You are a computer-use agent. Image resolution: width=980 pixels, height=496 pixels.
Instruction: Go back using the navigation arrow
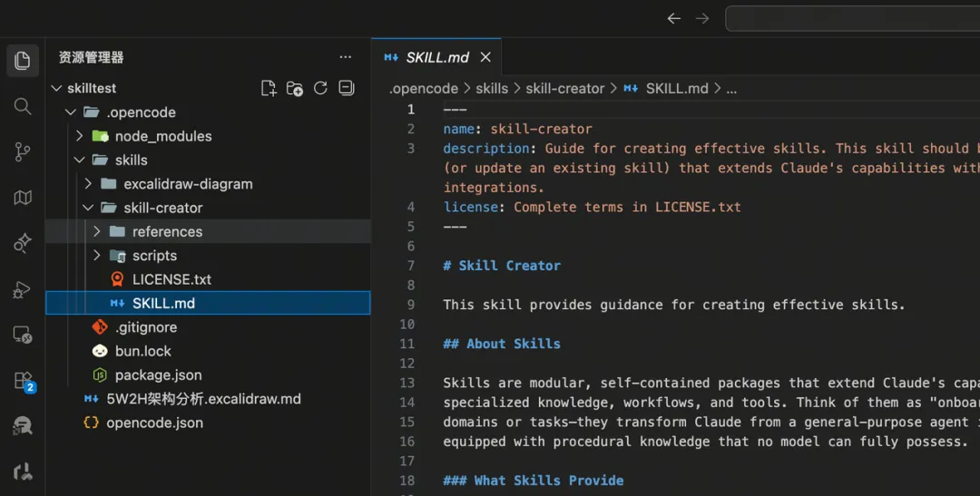pyautogui.click(x=673, y=18)
